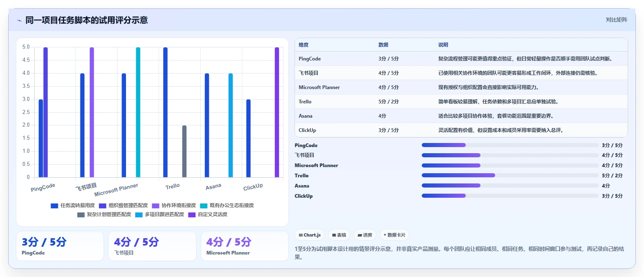Click the 说明 column header
This screenshot has width=644, height=277.
click(443, 45)
